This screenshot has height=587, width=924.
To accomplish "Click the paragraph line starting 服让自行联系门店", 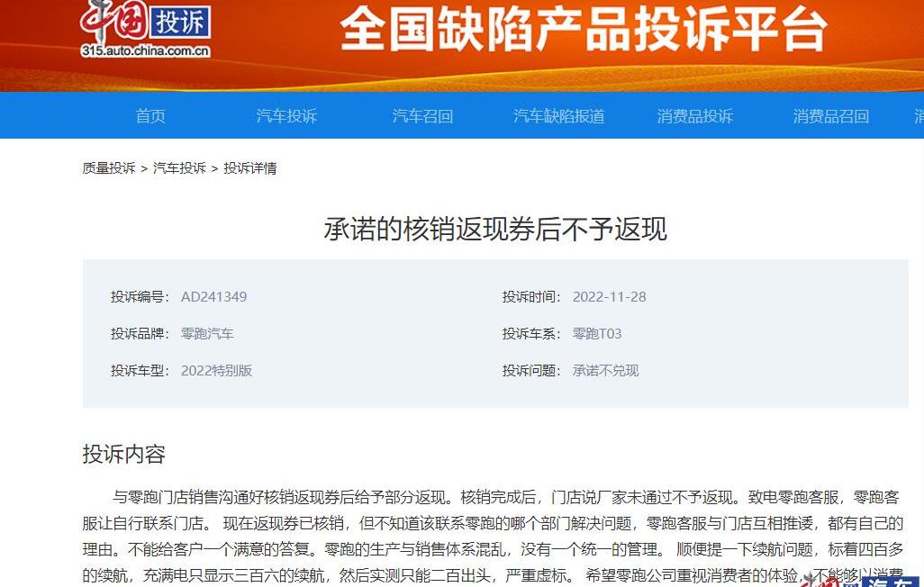I will click(493, 523).
